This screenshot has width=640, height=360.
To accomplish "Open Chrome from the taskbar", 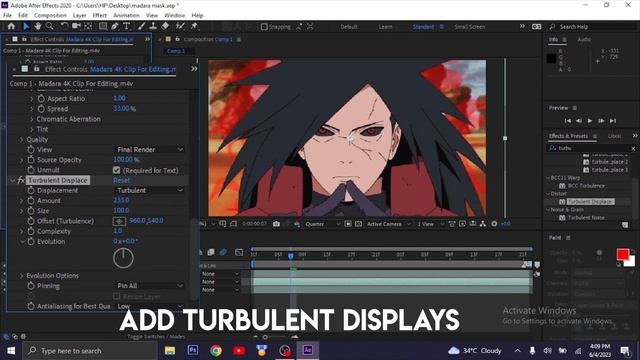I will [x=216, y=350].
